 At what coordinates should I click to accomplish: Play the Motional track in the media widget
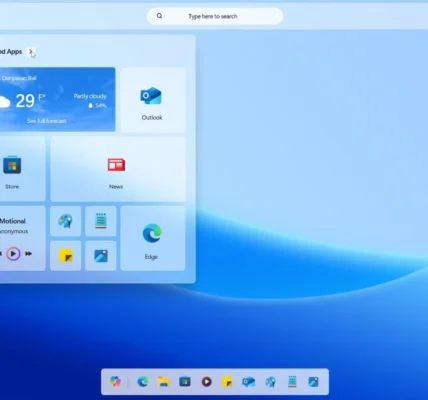(13, 254)
